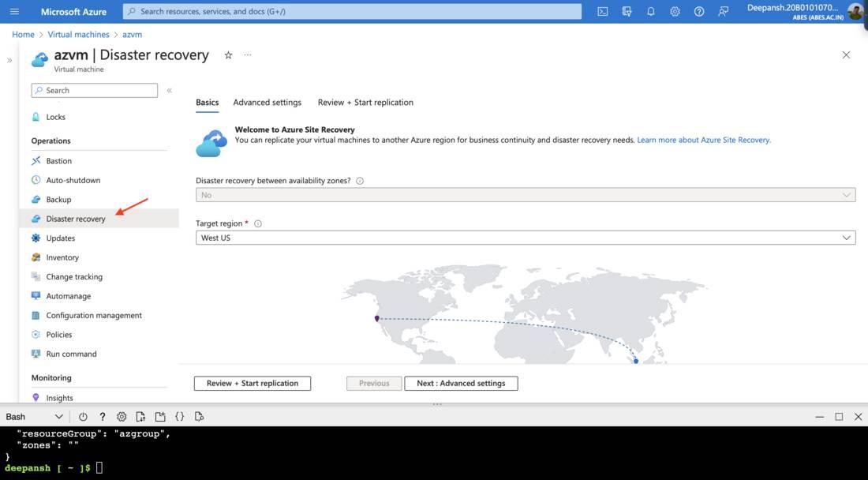868x480 pixels.
Task: Click the global search box
Action: [x=352, y=11]
